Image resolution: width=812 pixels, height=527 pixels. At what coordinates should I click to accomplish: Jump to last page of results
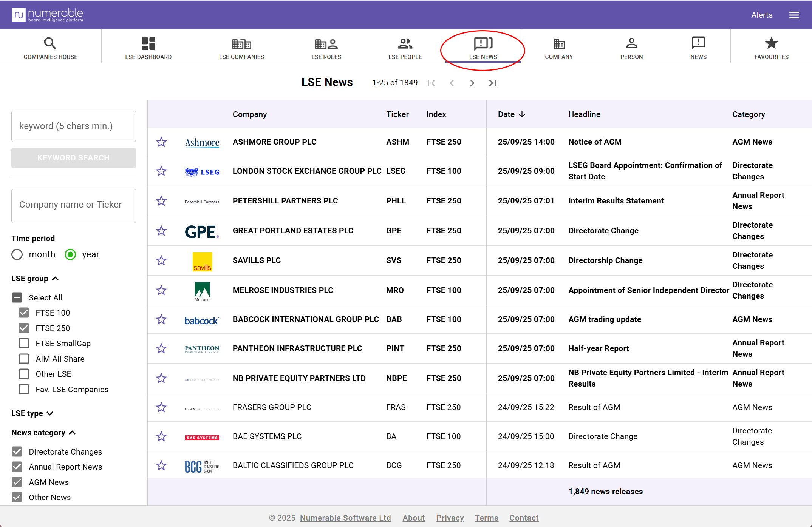492,83
